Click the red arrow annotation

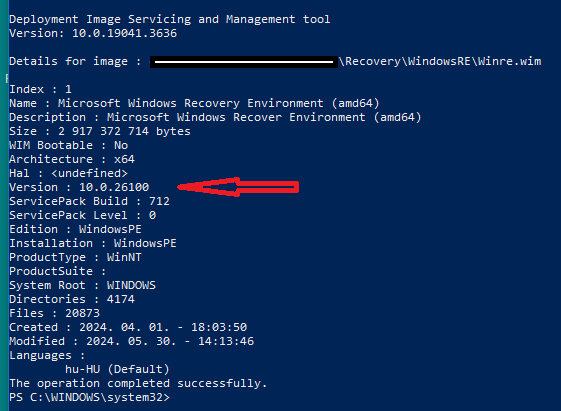(x=238, y=187)
